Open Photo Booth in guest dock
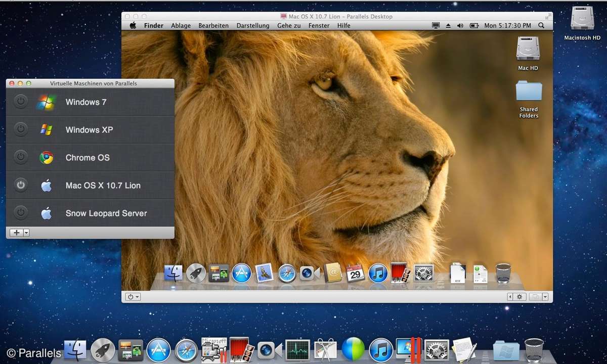The image size is (607, 364). (400, 273)
